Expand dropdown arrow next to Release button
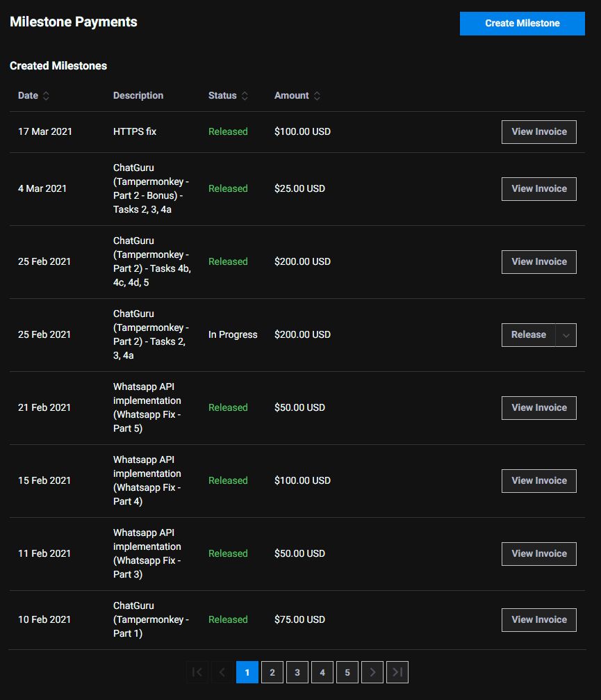 click(566, 335)
